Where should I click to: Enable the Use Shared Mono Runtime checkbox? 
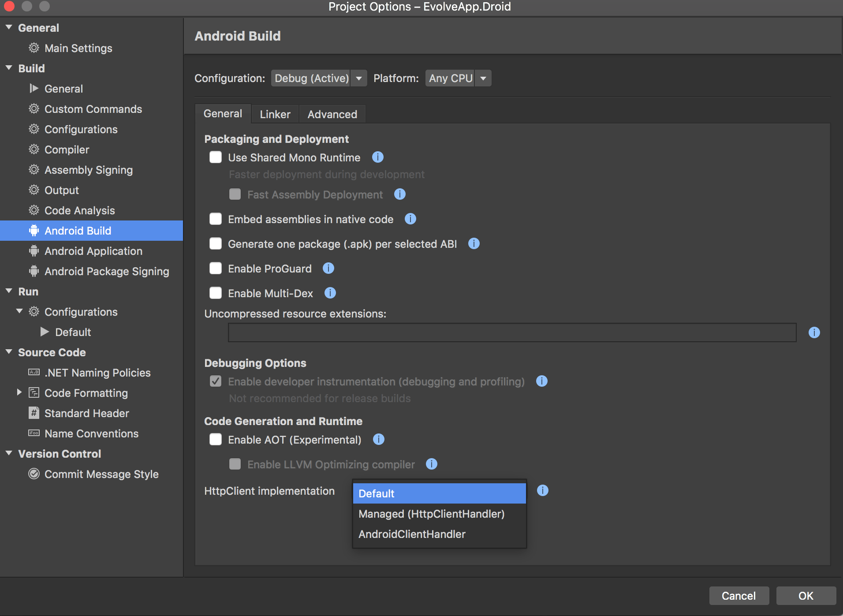tap(216, 157)
